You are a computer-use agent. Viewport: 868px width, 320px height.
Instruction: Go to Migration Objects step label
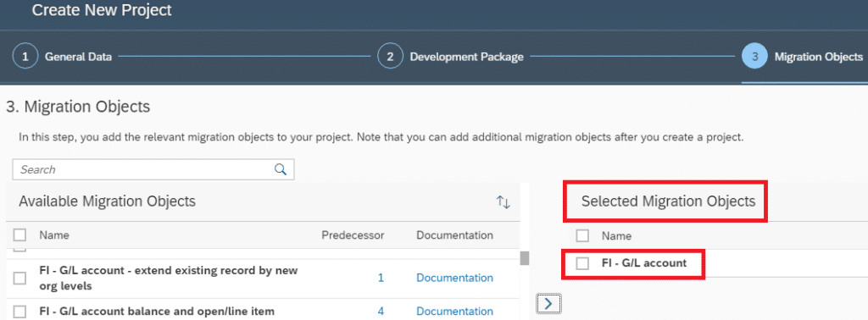pos(818,57)
